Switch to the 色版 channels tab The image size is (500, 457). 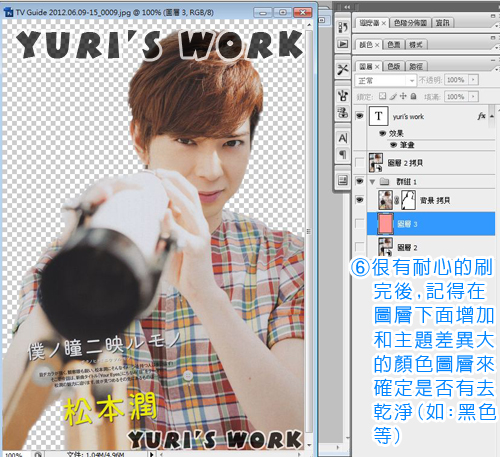(x=394, y=67)
